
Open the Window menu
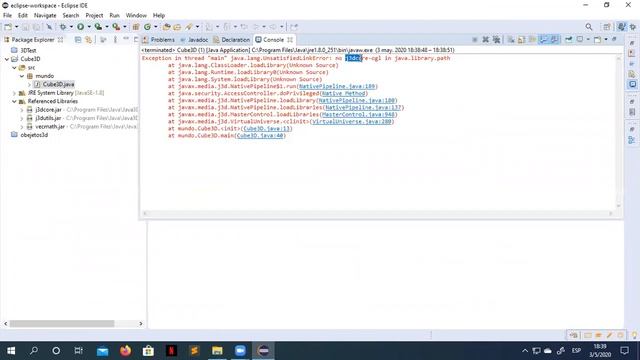pos(136,15)
